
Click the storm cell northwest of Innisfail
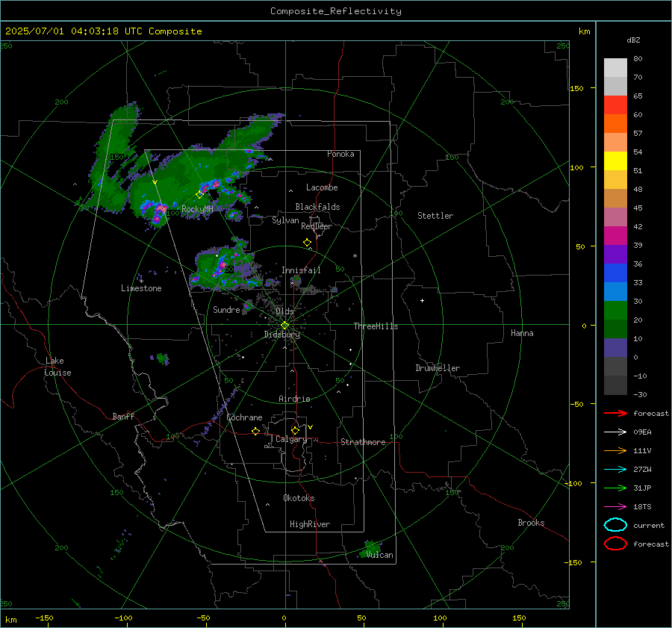[x=221, y=268]
